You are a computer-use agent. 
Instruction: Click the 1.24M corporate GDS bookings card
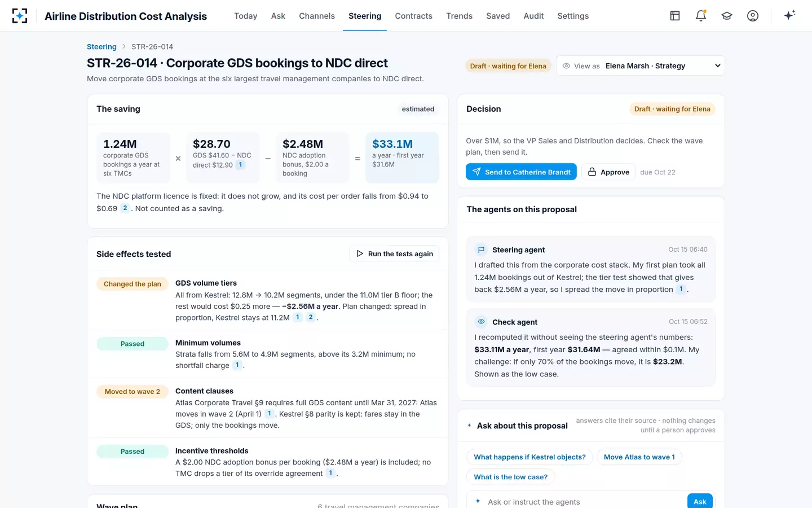coord(133,157)
